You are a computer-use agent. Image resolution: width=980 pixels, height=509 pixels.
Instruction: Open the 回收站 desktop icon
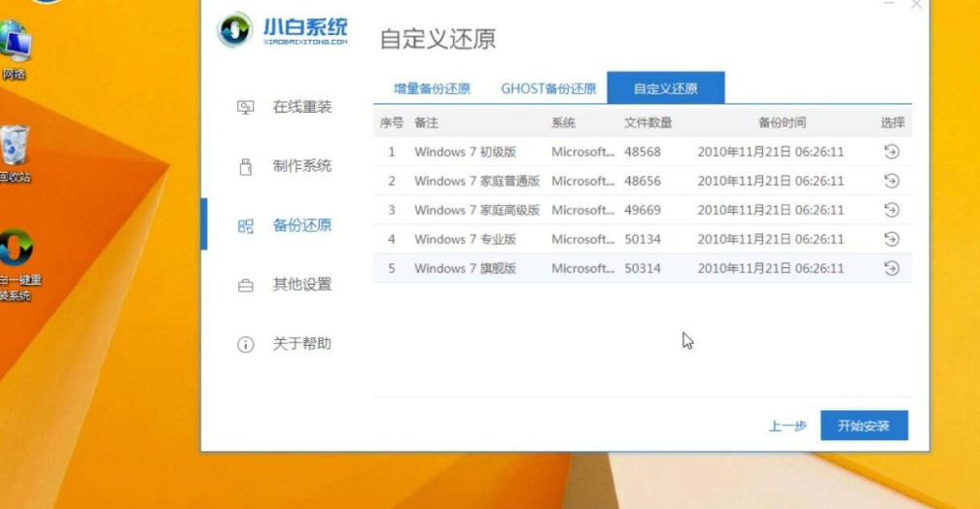(14, 153)
